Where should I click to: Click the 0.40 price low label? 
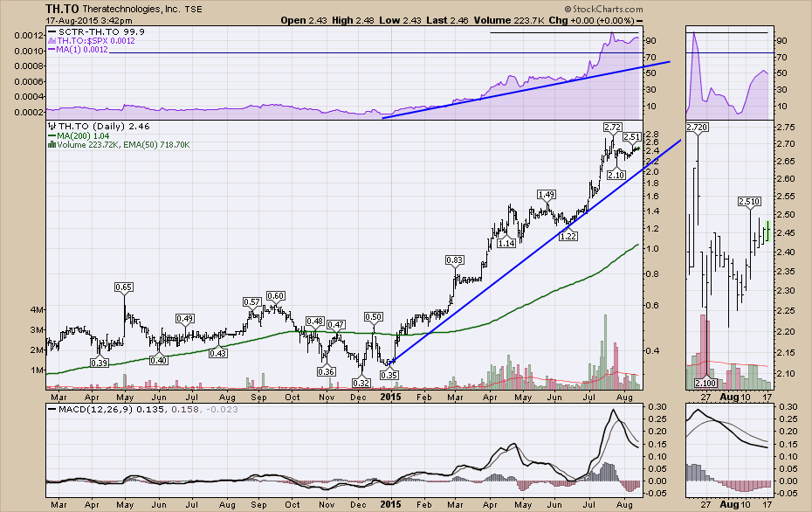point(158,360)
